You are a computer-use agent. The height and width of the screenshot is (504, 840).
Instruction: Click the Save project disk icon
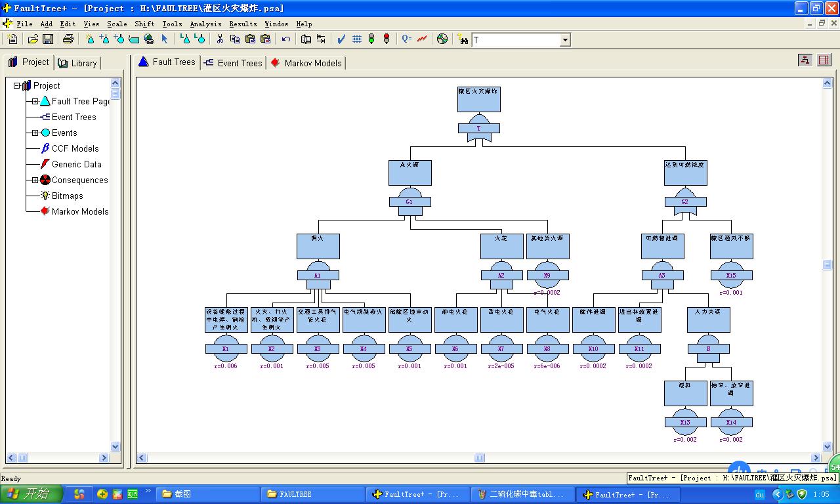(x=48, y=39)
